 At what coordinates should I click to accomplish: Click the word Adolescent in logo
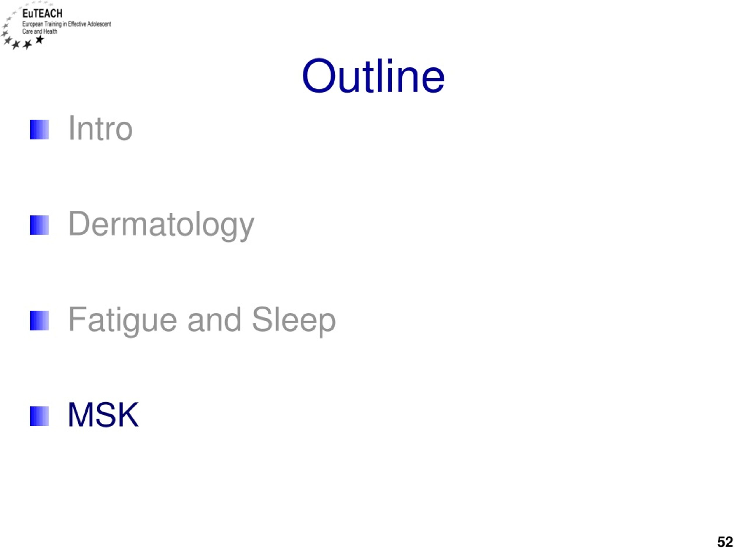99,24
